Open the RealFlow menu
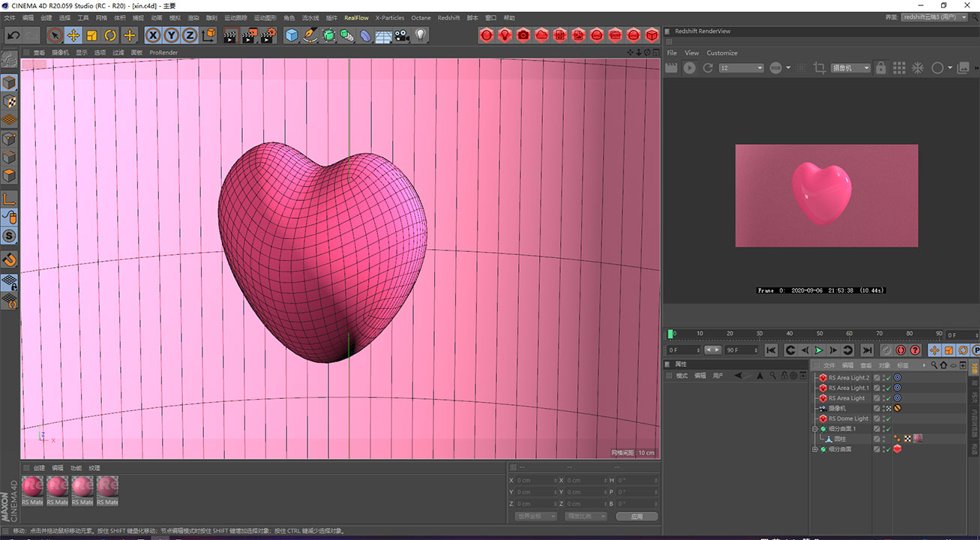 pos(356,17)
